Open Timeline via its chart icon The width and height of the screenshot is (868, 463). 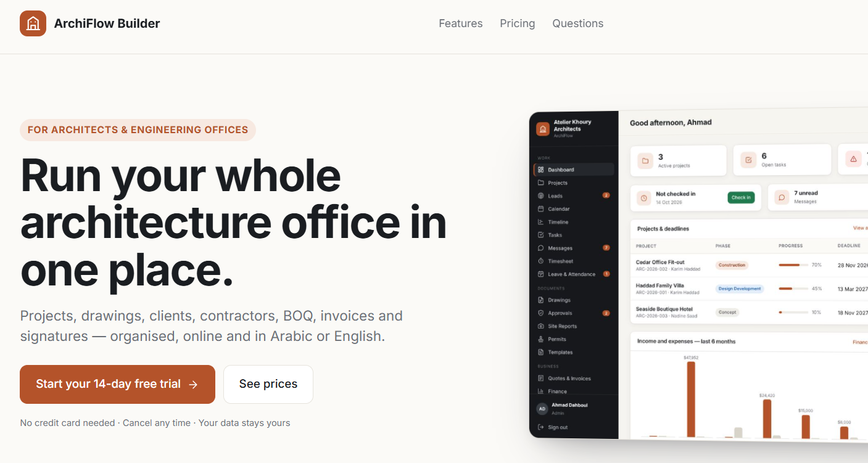point(541,222)
